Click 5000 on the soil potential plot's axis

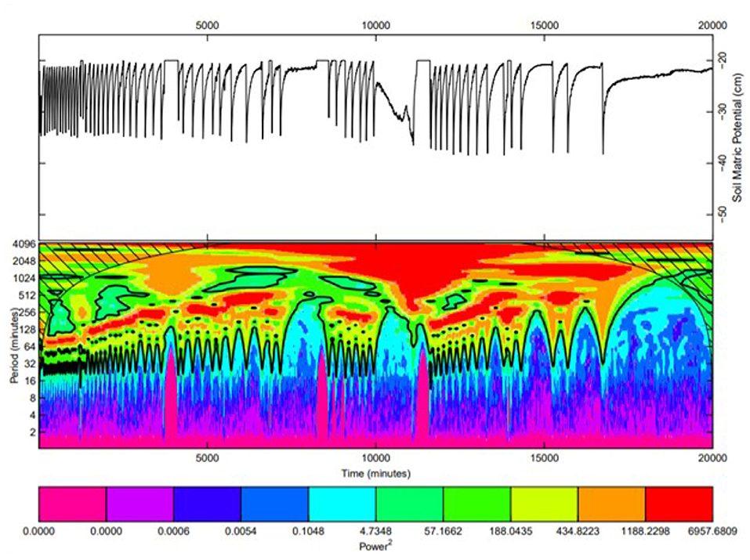tap(207, 26)
